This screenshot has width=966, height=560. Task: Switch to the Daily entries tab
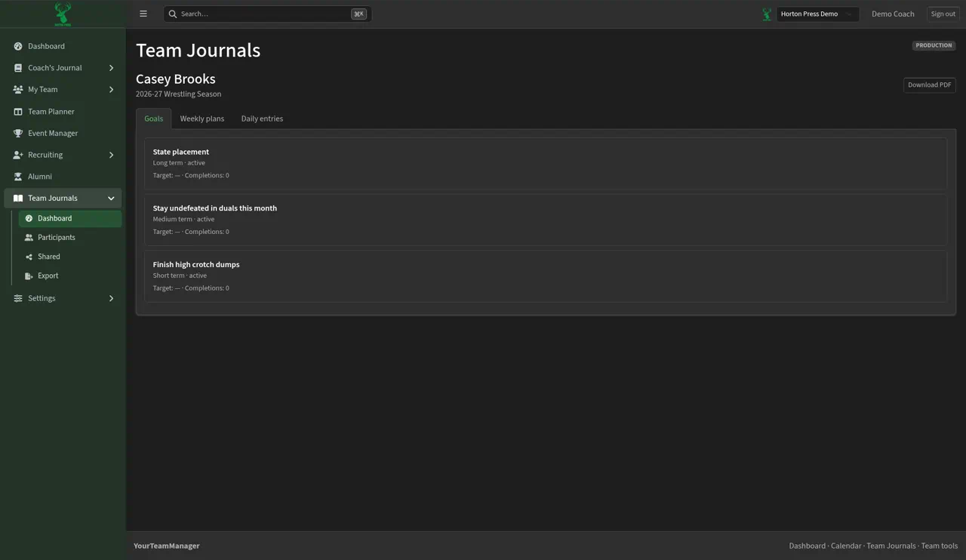tap(262, 118)
